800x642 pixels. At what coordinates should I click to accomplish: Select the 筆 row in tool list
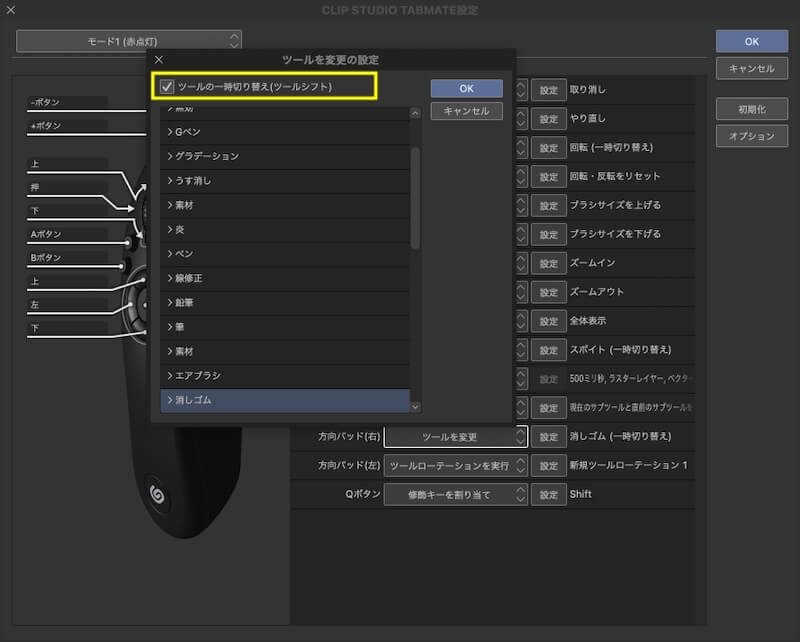pos(285,327)
